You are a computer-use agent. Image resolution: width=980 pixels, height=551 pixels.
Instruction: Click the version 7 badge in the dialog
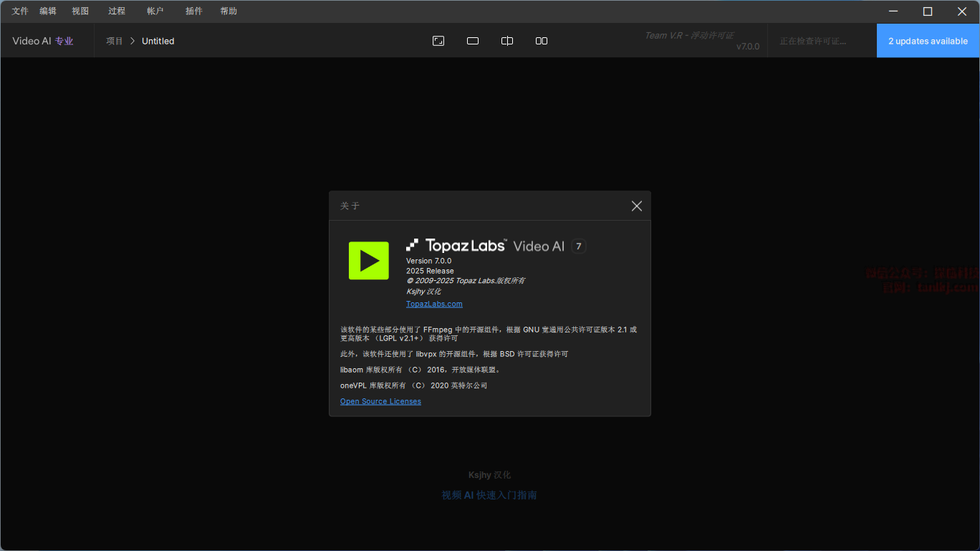[x=579, y=246]
